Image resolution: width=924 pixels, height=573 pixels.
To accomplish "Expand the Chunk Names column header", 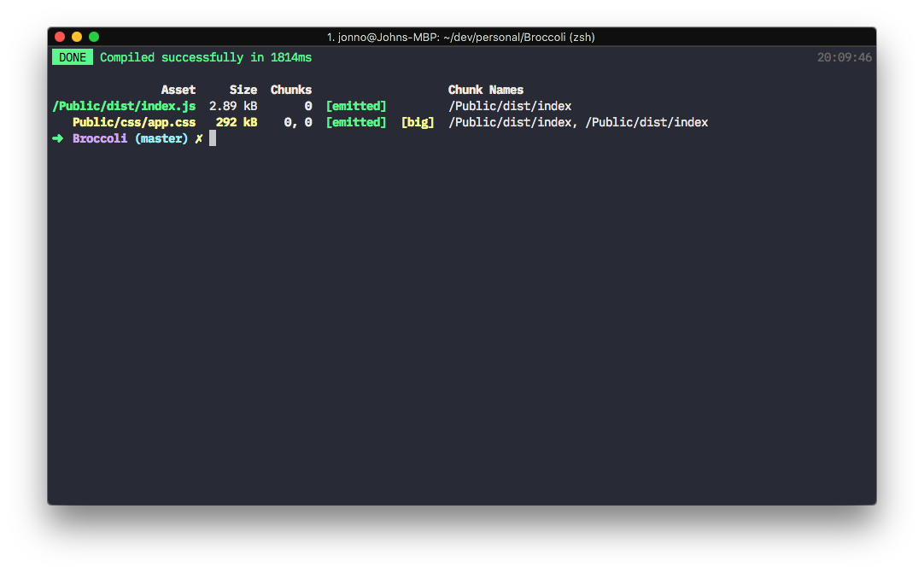I will click(x=486, y=89).
